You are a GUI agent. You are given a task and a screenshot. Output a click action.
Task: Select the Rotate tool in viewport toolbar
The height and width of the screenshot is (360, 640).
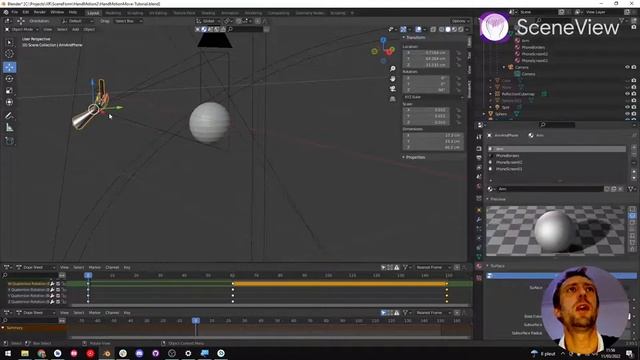pos(9,79)
